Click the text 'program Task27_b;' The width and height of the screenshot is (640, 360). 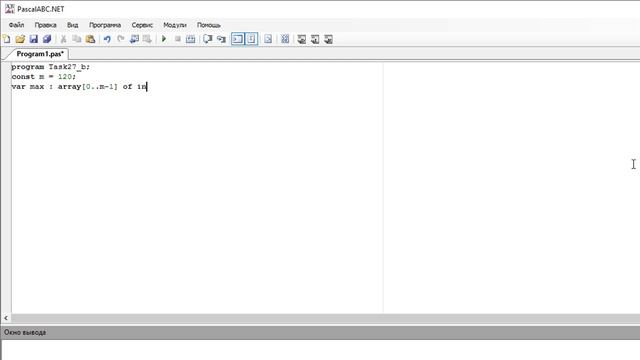(x=51, y=67)
